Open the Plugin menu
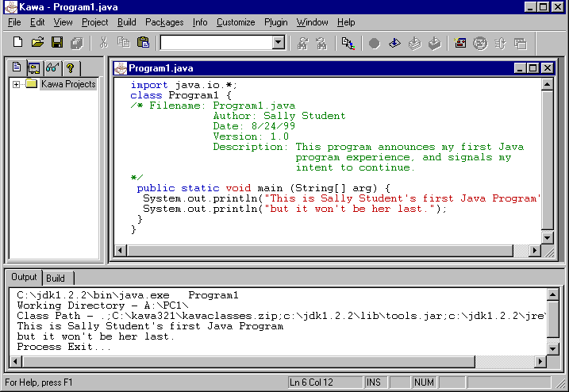The width and height of the screenshot is (569, 392). pos(276,22)
